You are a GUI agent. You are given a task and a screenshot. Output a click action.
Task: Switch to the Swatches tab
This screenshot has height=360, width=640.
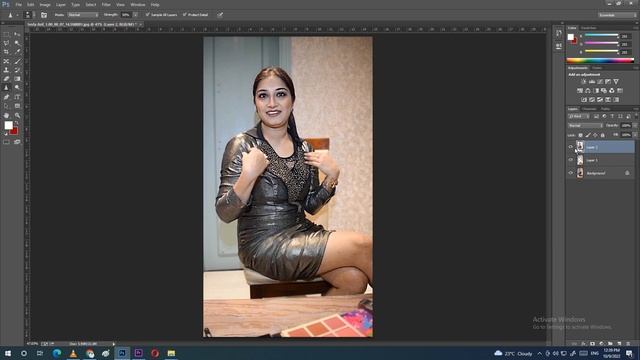click(589, 28)
